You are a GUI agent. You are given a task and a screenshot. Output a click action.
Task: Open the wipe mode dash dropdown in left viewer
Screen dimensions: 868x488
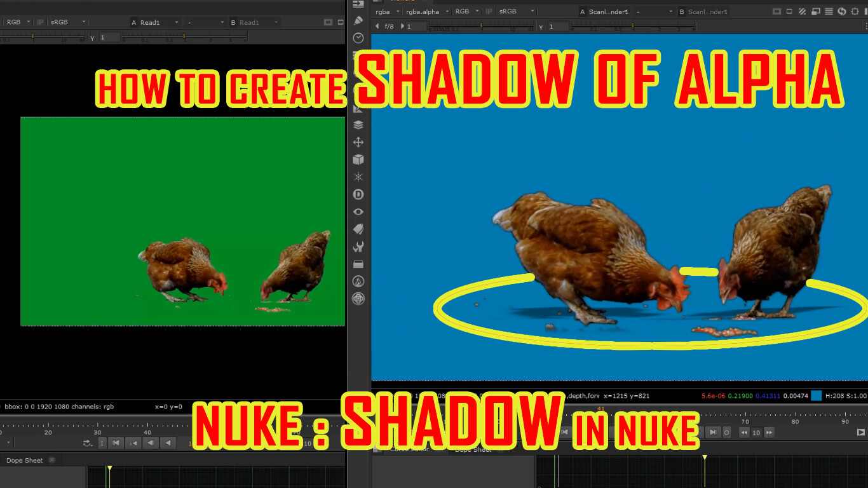(206, 22)
